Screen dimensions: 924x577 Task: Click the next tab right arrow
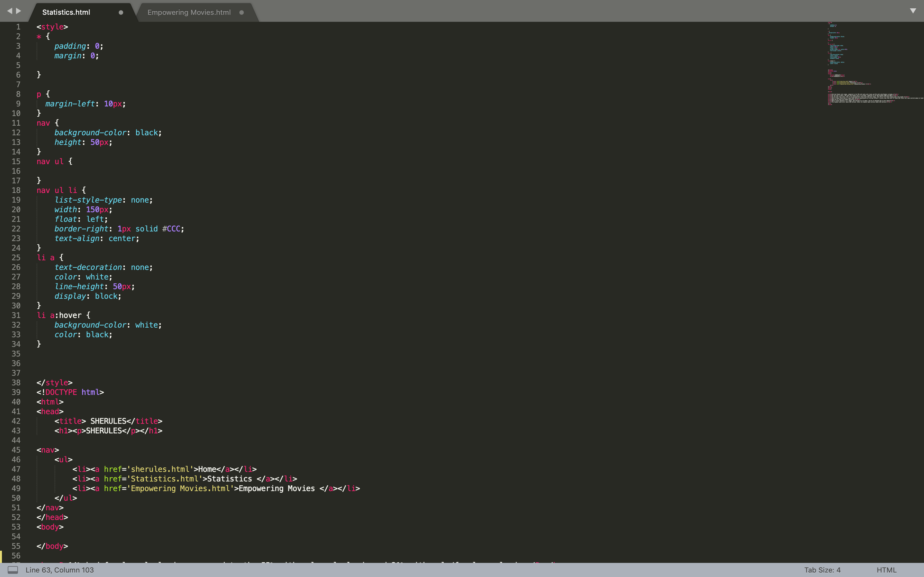coord(18,11)
